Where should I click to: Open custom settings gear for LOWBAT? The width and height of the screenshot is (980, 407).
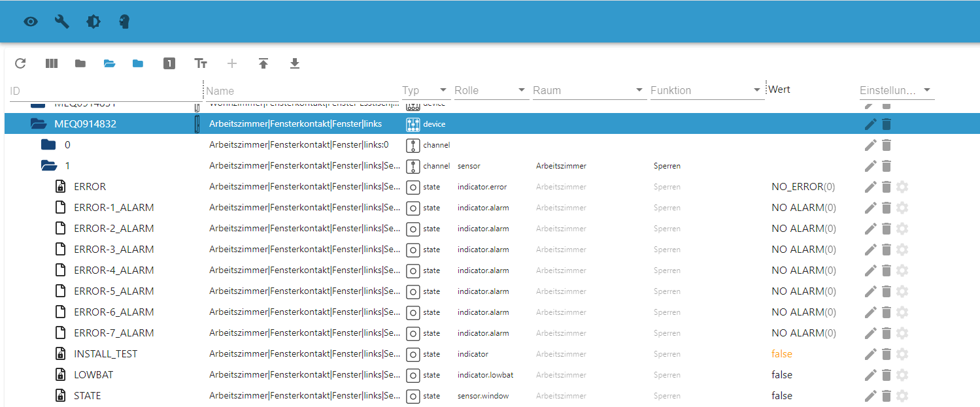(902, 375)
